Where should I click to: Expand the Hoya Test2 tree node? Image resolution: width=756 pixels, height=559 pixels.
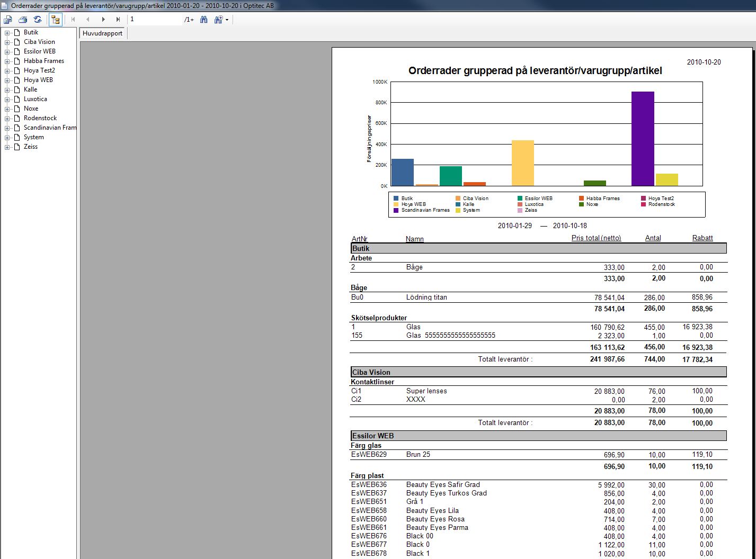point(7,71)
